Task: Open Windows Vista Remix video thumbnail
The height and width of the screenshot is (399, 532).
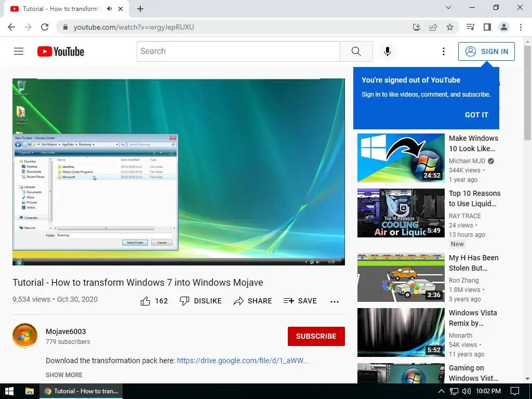Action: pyautogui.click(x=401, y=332)
